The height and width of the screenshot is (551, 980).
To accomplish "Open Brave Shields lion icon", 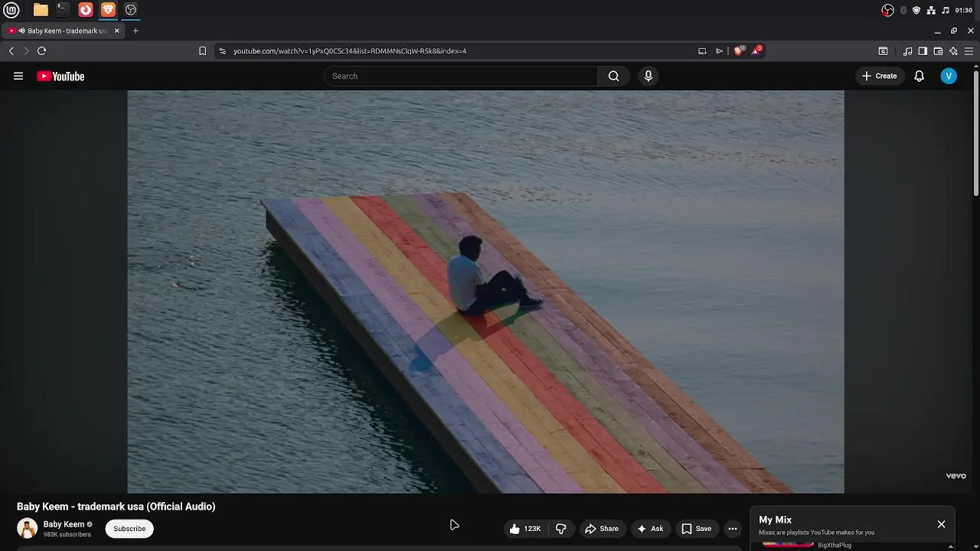I will (738, 51).
